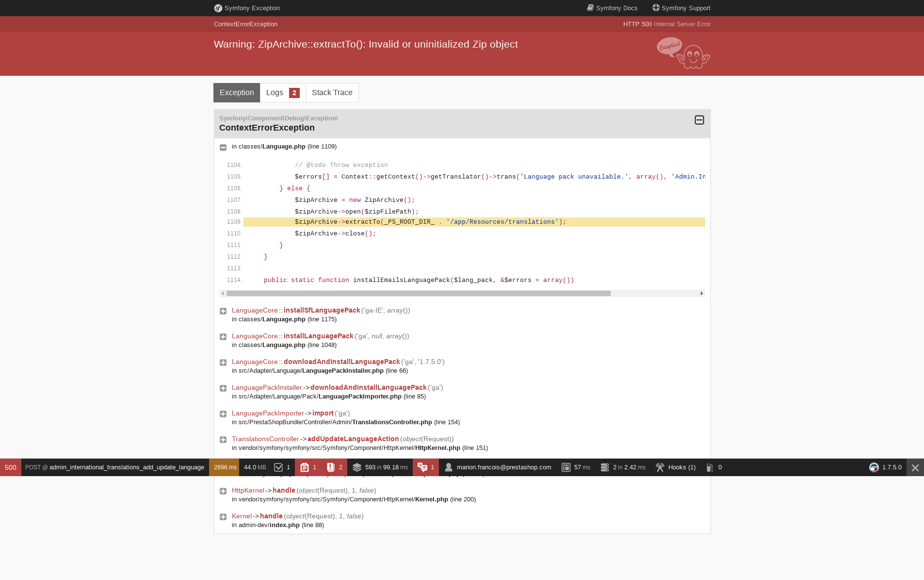Click the forms clipboard icon in toolbar
This screenshot has height=580, width=924.
coord(305,467)
